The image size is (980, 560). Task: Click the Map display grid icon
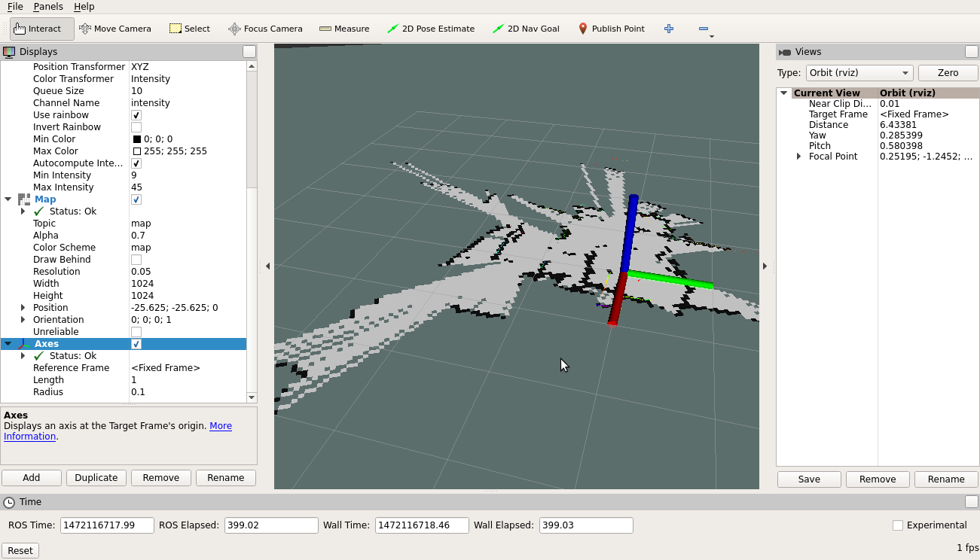[x=24, y=199]
